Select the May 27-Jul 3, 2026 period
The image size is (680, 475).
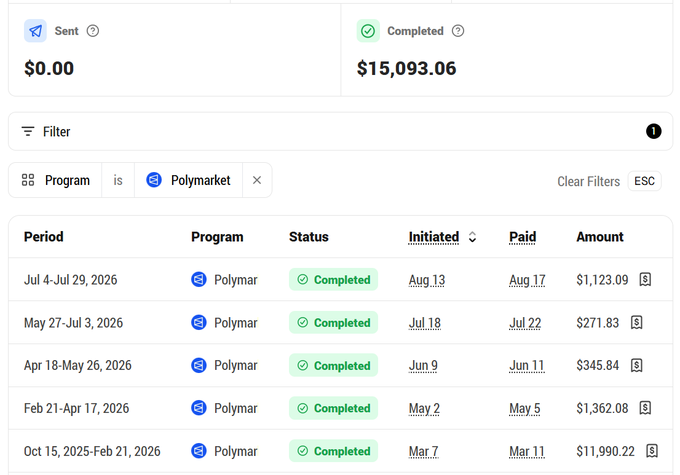point(73,323)
